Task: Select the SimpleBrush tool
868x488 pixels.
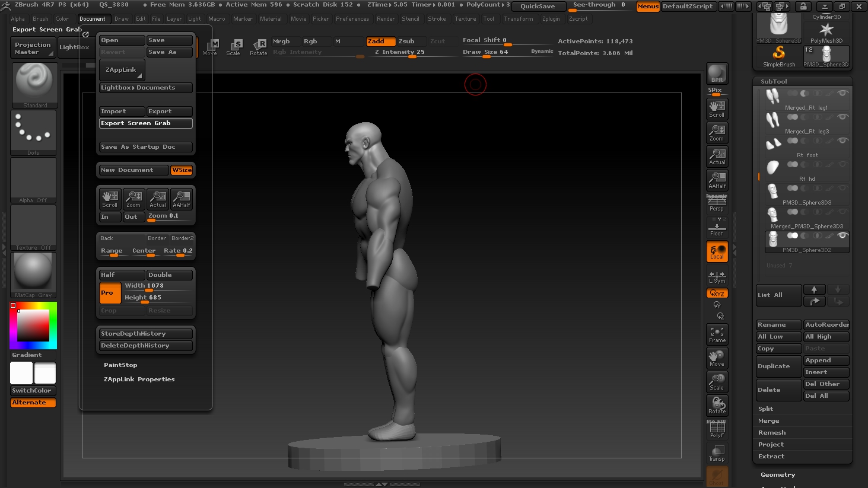Action: tap(779, 56)
